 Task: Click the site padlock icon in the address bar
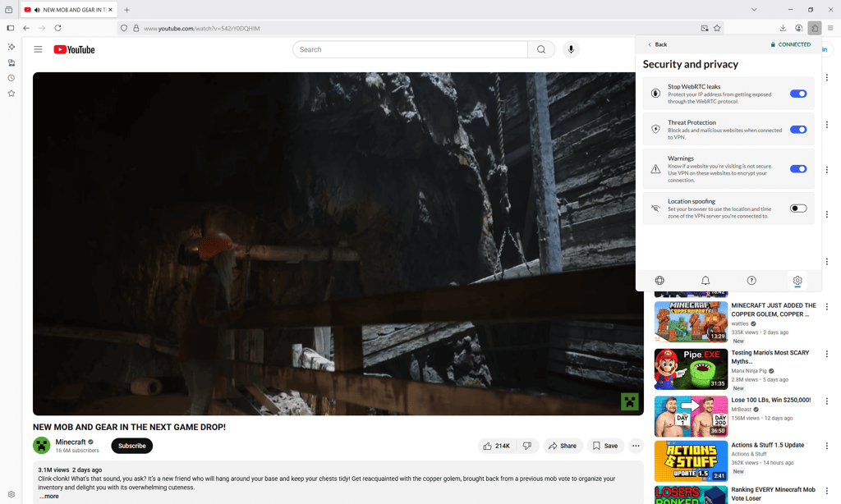pyautogui.click(x=136, y=28)
